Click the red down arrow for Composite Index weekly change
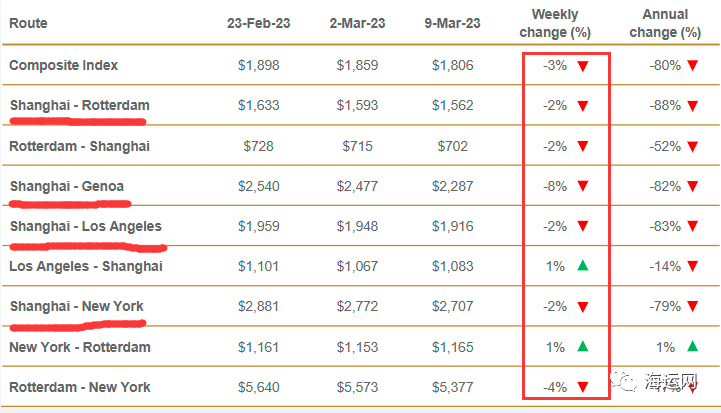This screenshot has width=721, height=413. (x=583, y=66)
